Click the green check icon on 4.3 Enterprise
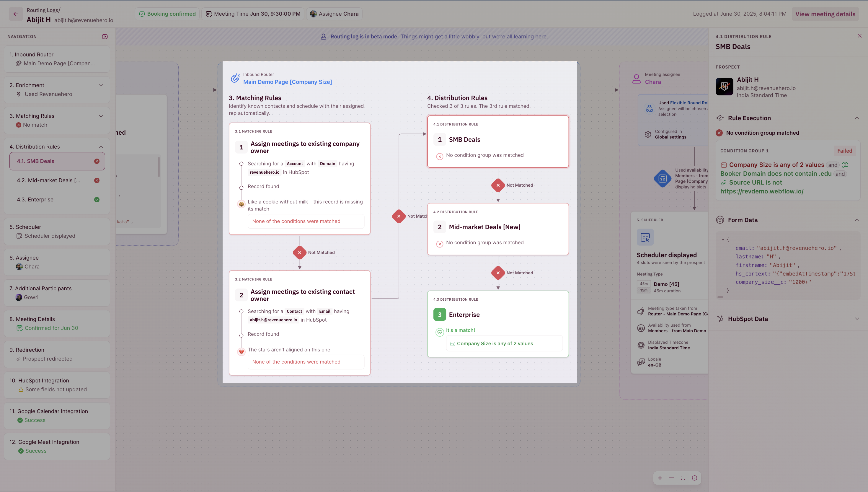Image resolution: width=868 pixels, height=492 pixels. [97, 200]
